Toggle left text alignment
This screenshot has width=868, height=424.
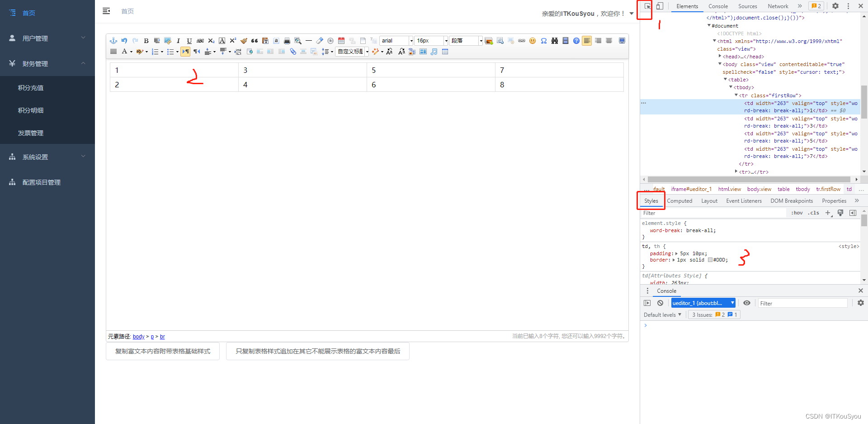[x=587, y=41]
